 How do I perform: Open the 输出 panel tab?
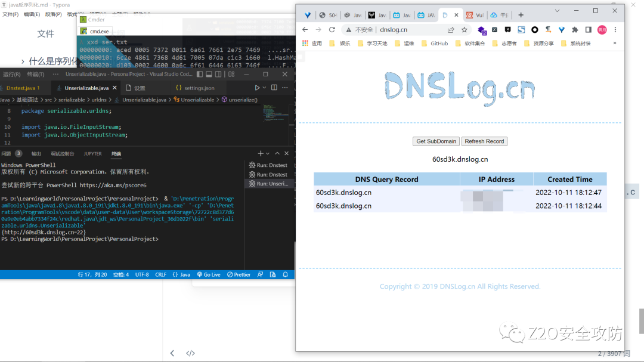(x=36, y=154)
